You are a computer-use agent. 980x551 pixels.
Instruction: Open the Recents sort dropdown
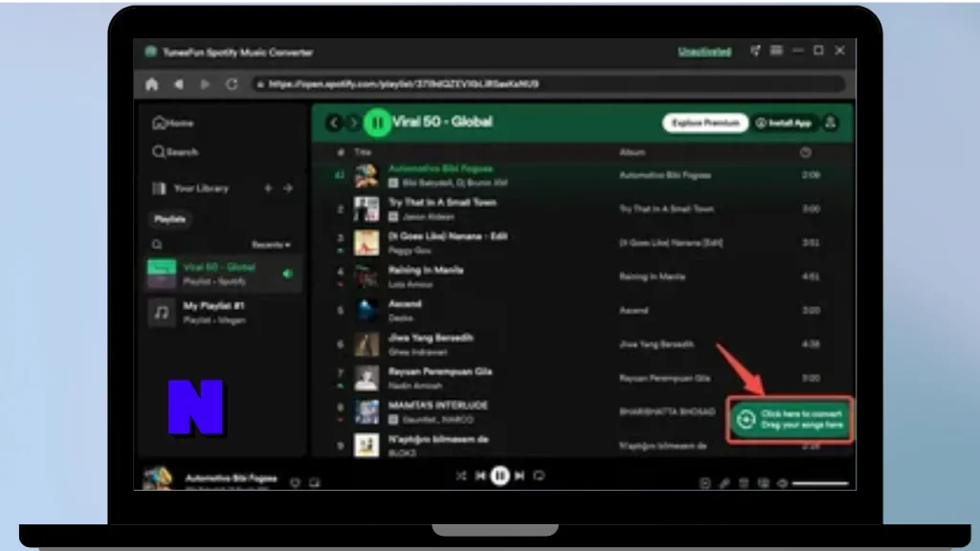pyautogui.click(x=271, y=245)
